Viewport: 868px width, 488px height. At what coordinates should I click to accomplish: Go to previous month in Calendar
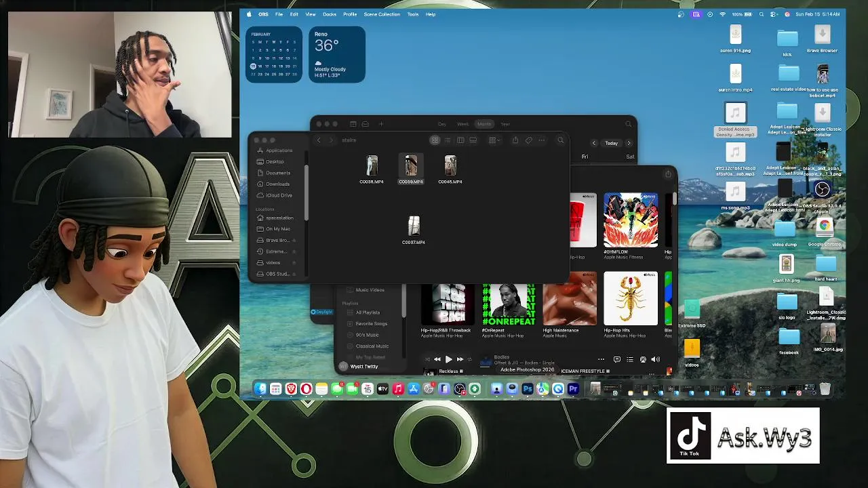click(x=594, y=143)
